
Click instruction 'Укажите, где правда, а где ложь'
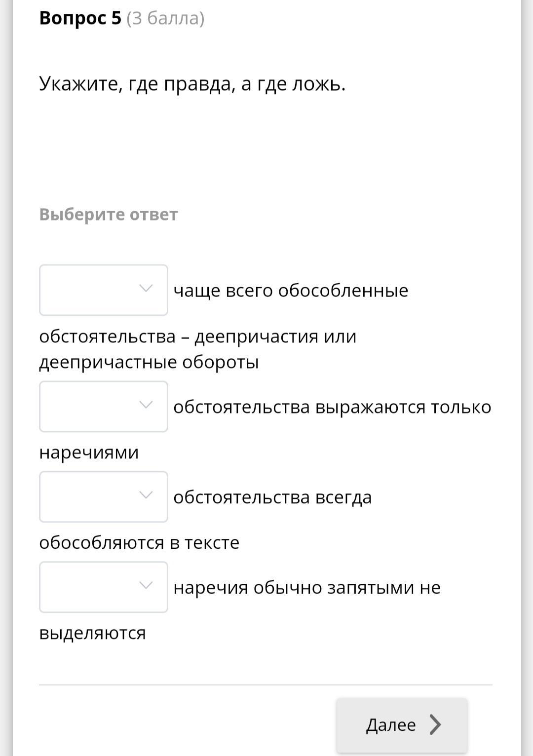pos(192,84)
